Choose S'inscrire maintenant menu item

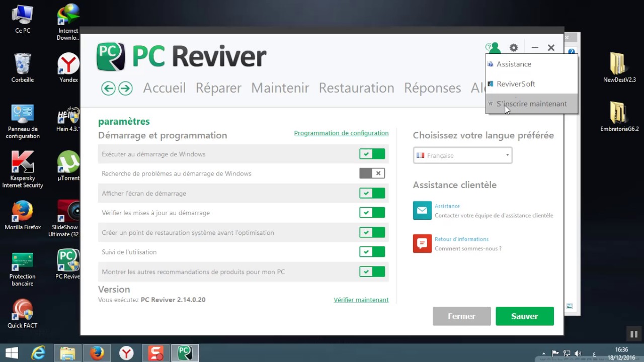click(531, 104)
